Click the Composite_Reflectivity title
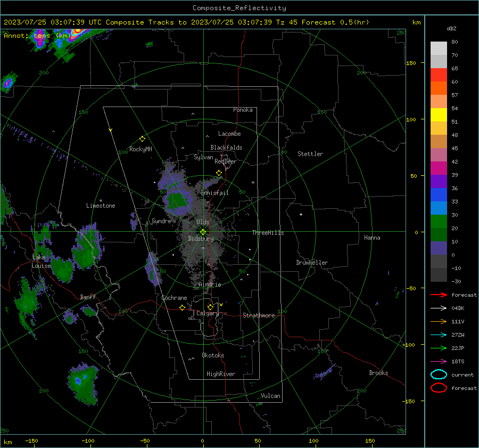This screenshot has width=479, height=448. [x=239, y=8]
